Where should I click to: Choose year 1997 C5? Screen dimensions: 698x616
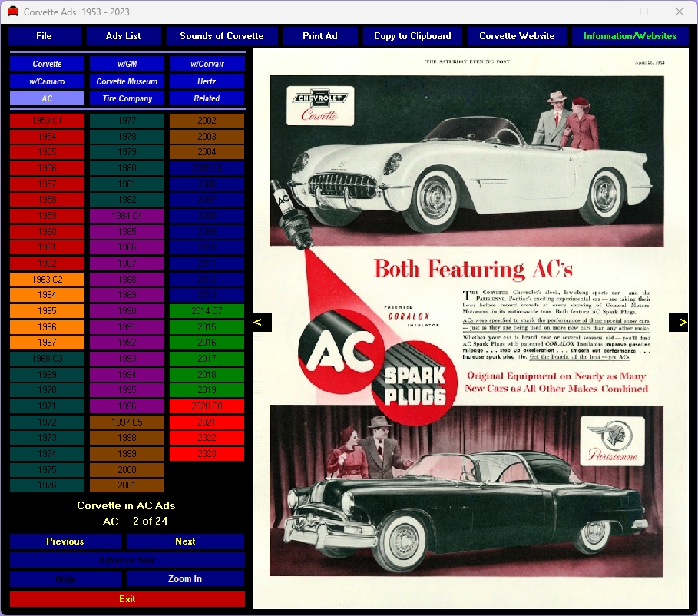(x=127, y=422)
